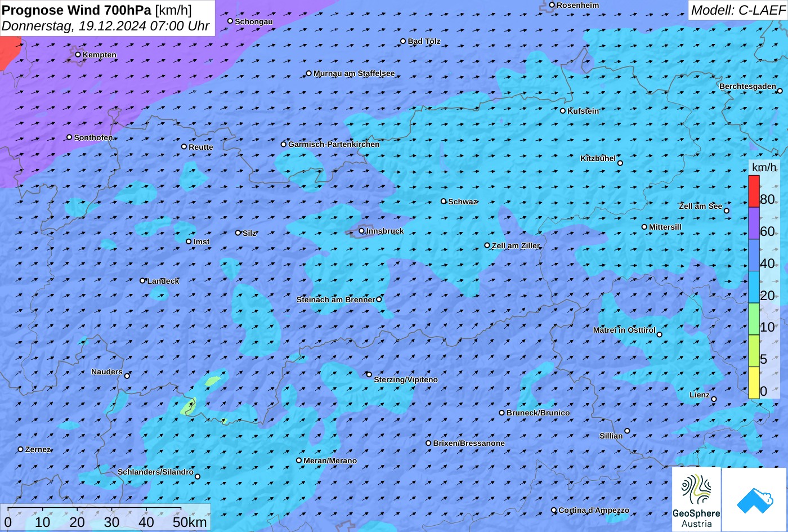This screenshot has height=532, width=788.
Task: Click the Garmisch-Partenkirchen marker
Action: pyautogui.click(x=284, y=144)
